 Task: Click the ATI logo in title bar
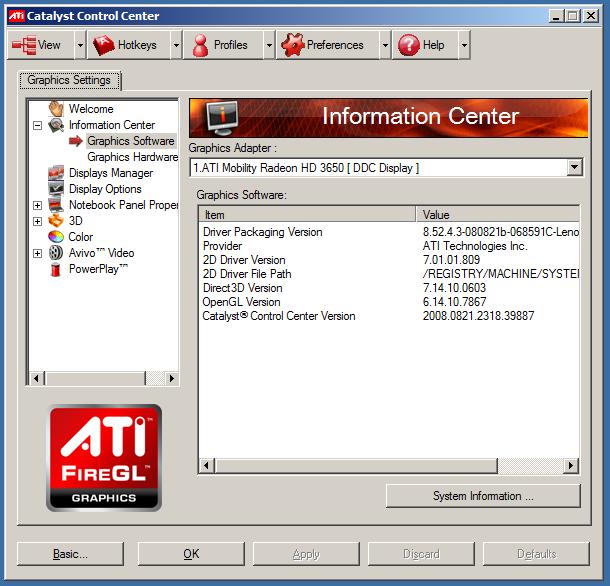(x=16, y=16)
